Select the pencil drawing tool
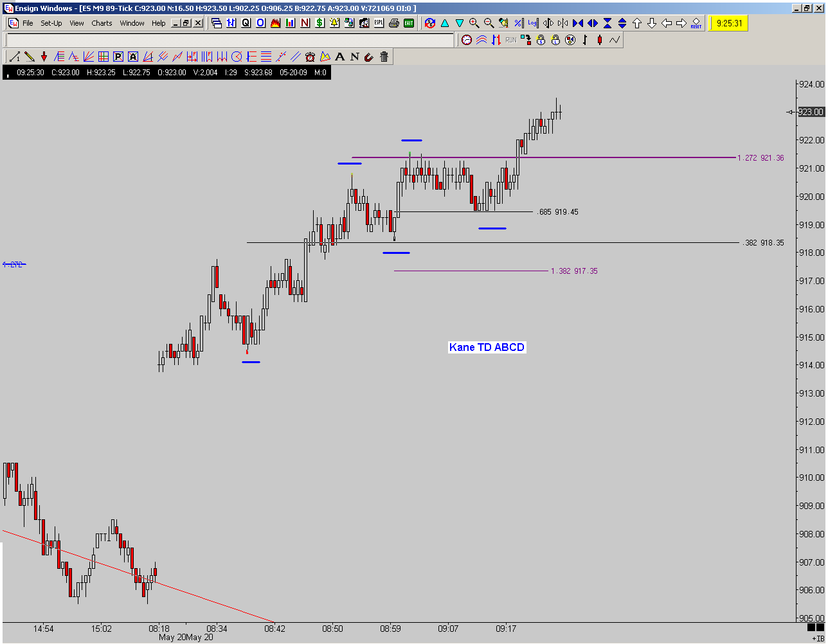 [x=30, y=57]
